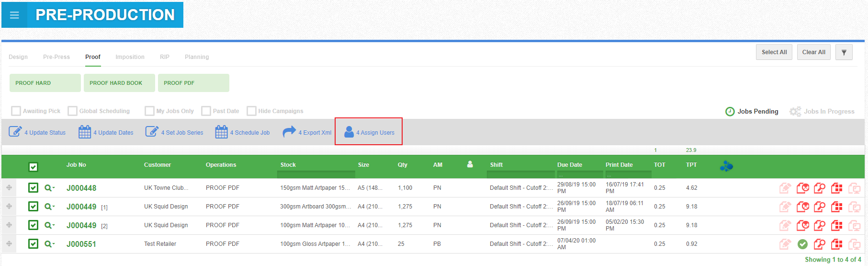Open the Imposition tab
The image size is (868, 266).
[x=130, y=57]
